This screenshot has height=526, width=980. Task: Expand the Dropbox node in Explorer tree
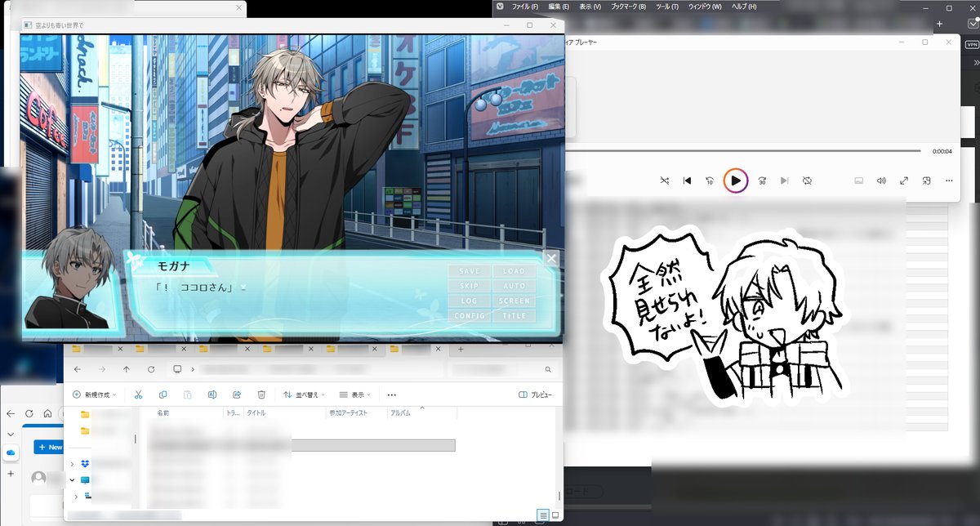pos(72,464)
